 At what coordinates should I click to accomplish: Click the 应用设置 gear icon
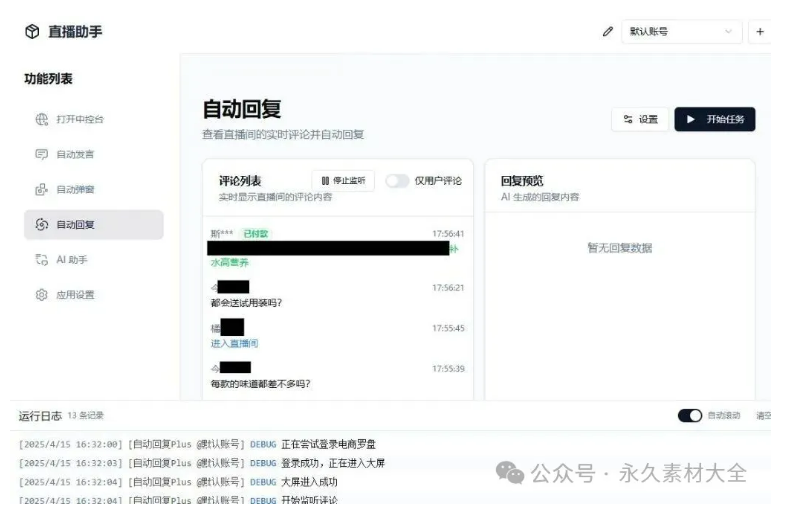click(x=42, y=295)
